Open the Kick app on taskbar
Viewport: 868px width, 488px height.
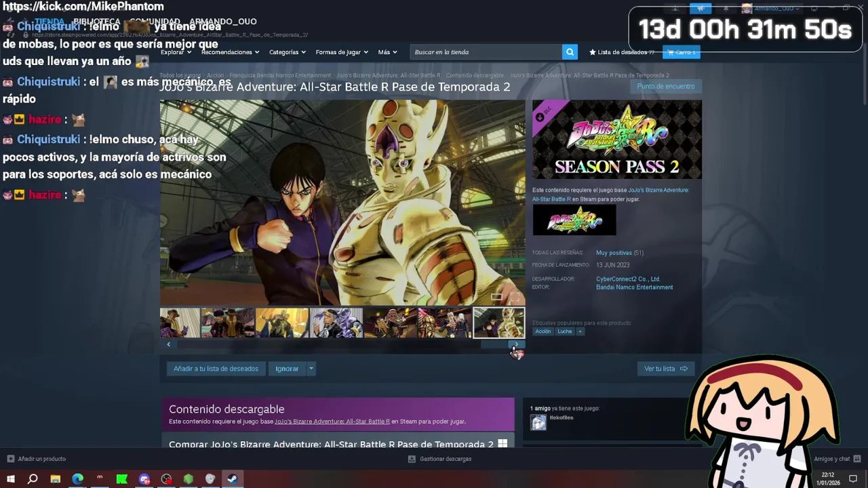point(122,479)
